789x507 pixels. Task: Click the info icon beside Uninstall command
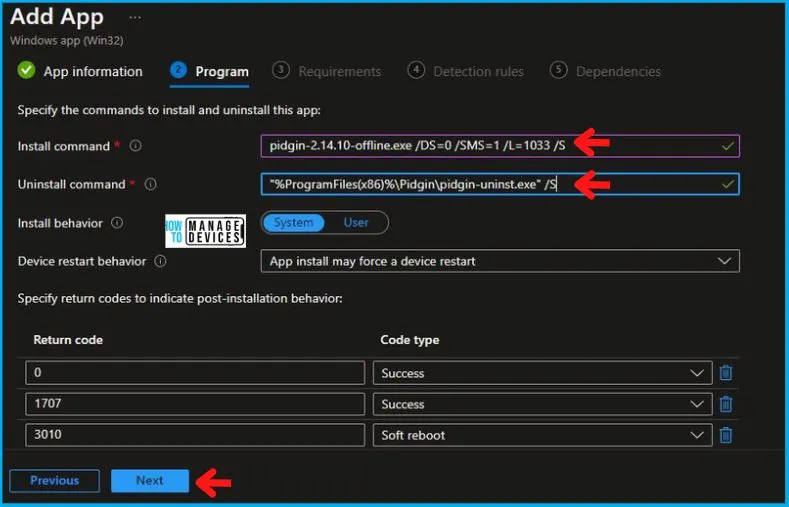150,184
